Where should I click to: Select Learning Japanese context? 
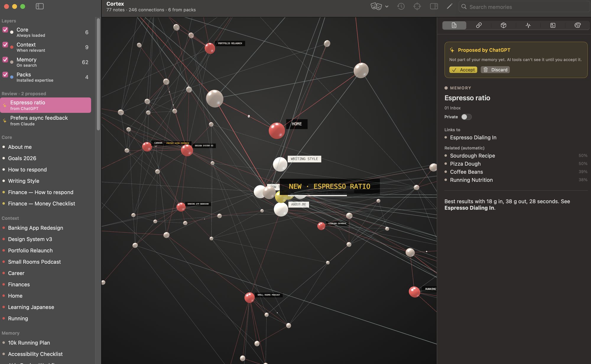coord(31,307)
